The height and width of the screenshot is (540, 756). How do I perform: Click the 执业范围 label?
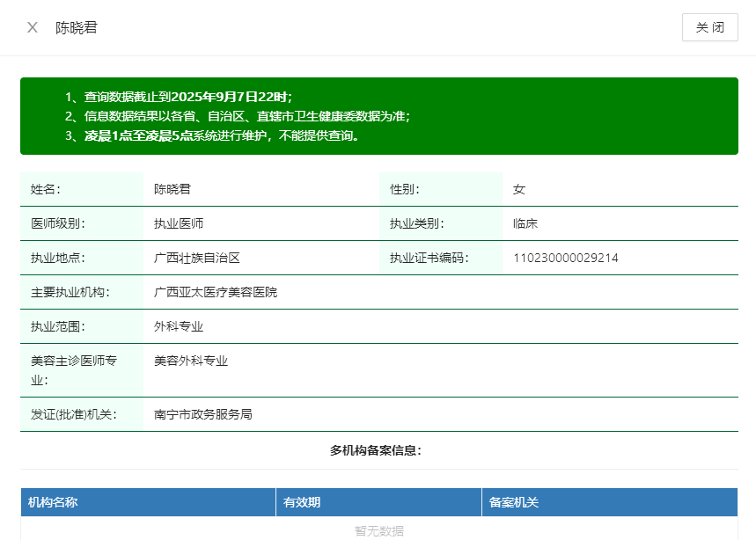(58, 326)
